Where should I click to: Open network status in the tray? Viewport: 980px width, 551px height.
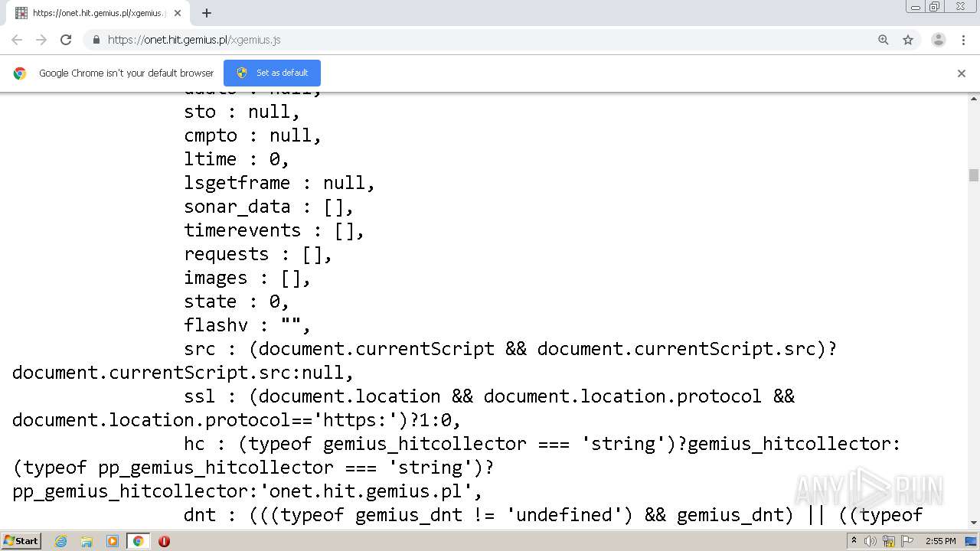coord(889,541)
